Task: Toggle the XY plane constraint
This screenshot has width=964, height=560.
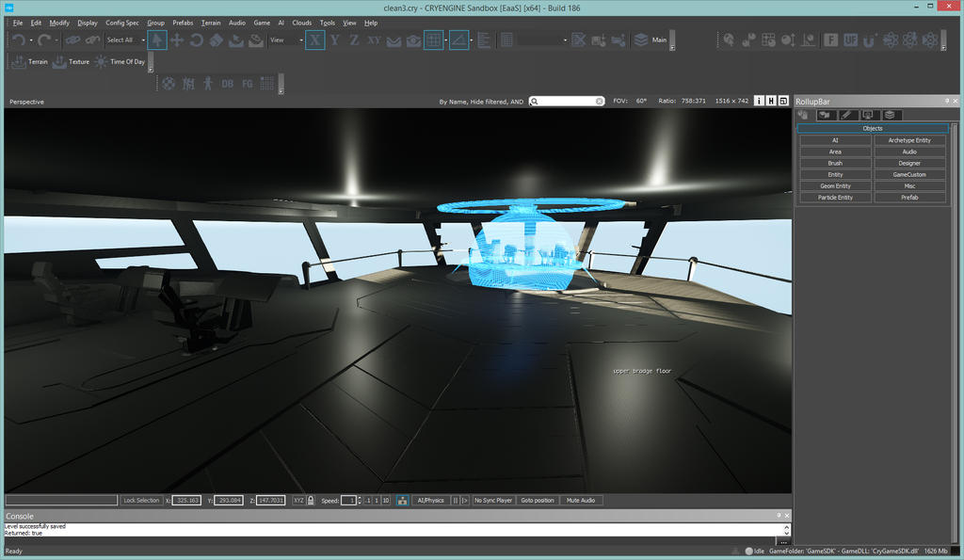Action: coord(374,40)
